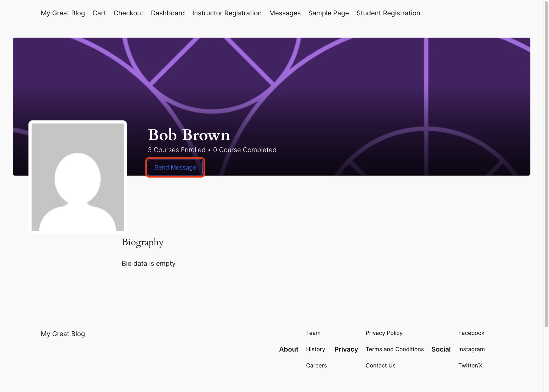Go to Cart page
This screenshot has width=549, height=392.
[99, 13]
